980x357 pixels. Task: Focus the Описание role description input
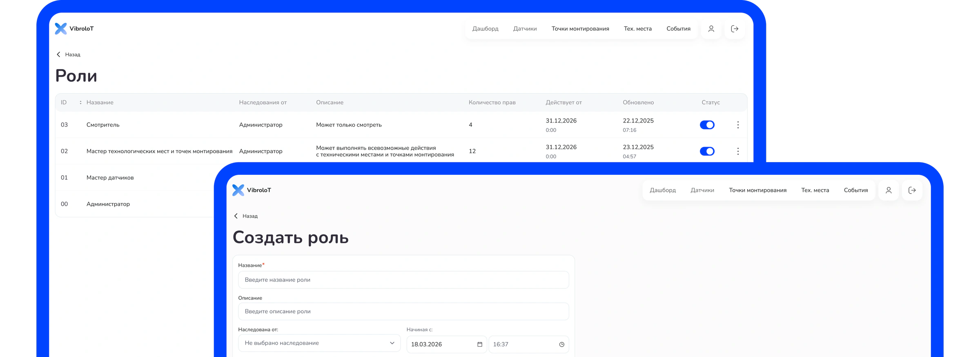[403, 311]
